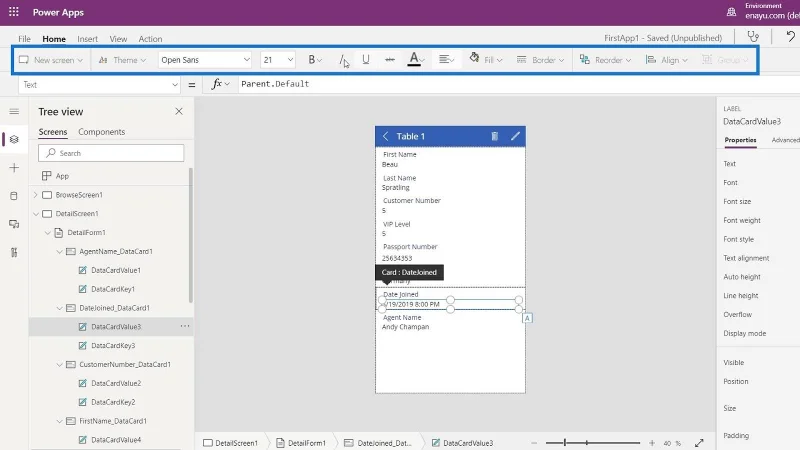Close the Tree view panel
This screenshot has height=450, width=800.
pos(179,111)
